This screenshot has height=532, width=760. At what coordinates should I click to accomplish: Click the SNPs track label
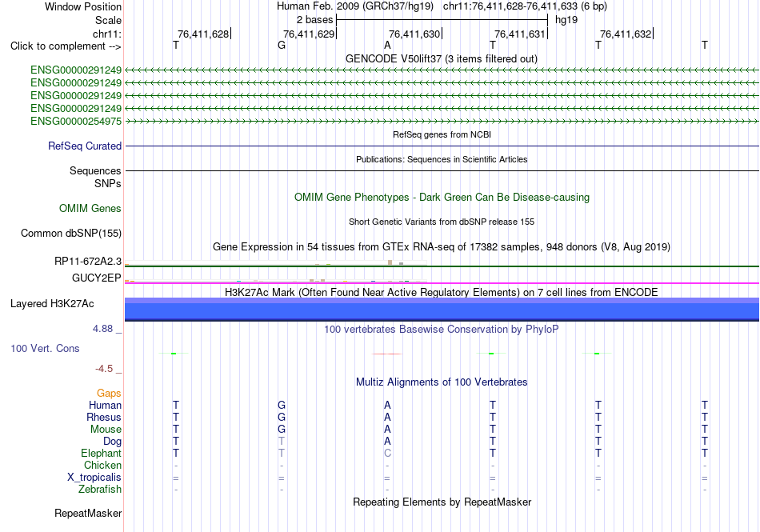coord(108,183)
